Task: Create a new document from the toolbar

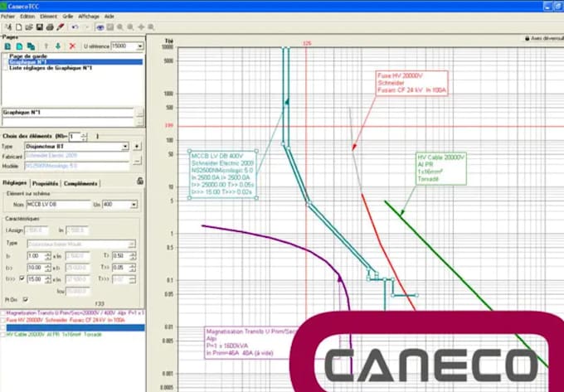Action: [x=19, y=27]
